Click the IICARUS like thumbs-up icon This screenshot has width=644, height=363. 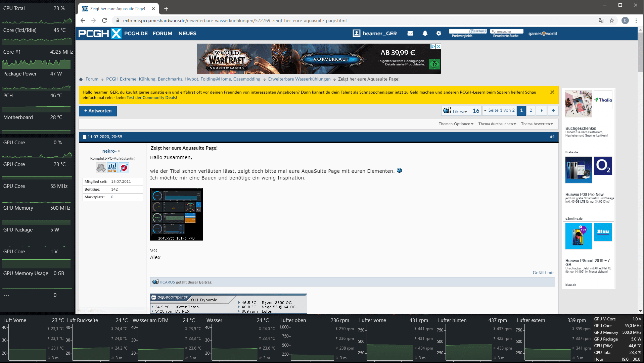click(155, 282)
